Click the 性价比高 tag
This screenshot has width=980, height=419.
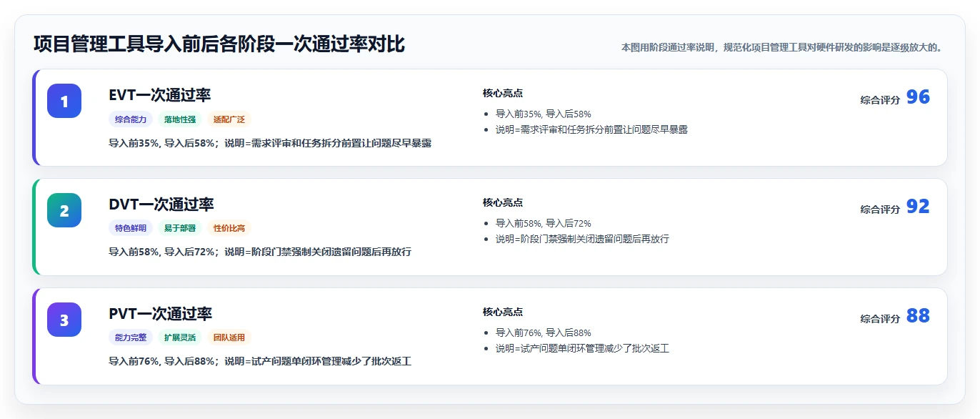[229, 229]
